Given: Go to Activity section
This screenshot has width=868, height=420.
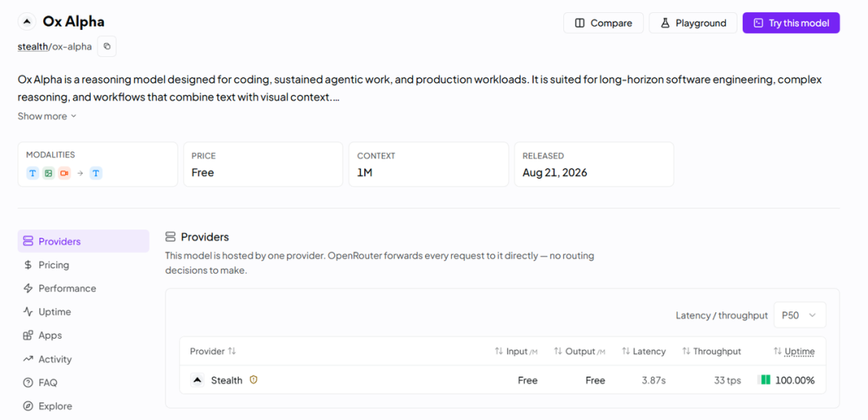Looking at the screenshot, I should (x=47, y=359).
